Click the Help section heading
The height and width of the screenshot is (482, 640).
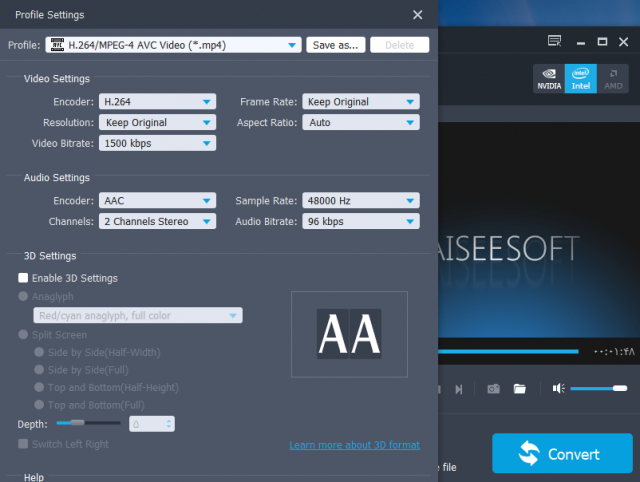click(33, 477)
